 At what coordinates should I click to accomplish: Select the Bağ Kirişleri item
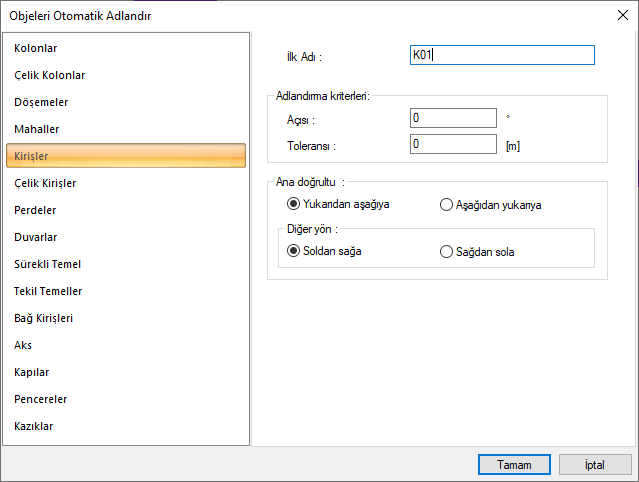point(44,318)
